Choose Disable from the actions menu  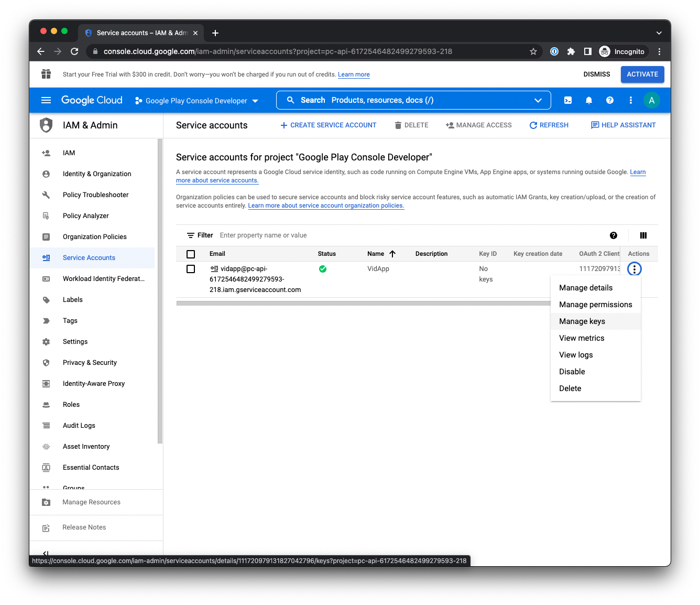[596, 372]
